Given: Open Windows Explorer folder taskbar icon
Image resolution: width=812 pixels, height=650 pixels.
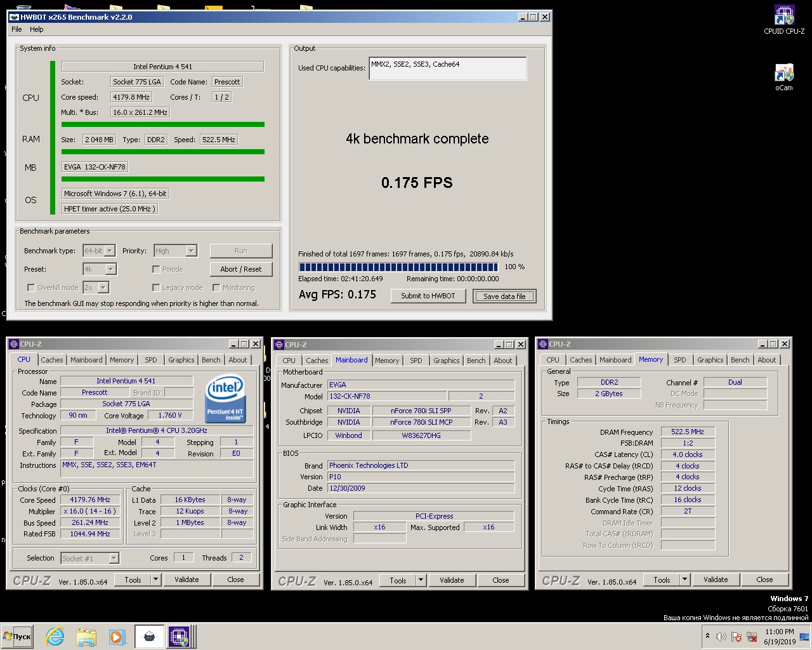Looking at the screenshot, I should click(x=86, y=636).
